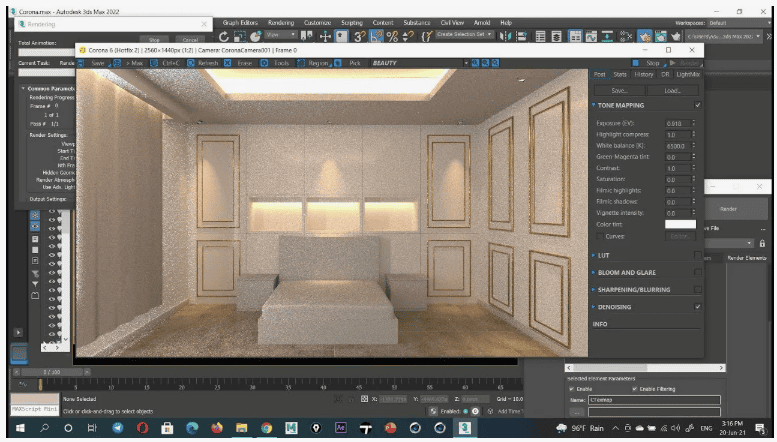Click the Exposure (EV) value field
The image size is (777, 442).
pos(677,123)
